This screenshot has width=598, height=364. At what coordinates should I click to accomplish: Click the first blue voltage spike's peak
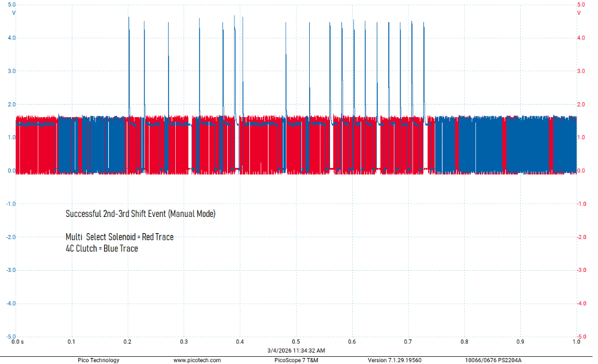129,18
